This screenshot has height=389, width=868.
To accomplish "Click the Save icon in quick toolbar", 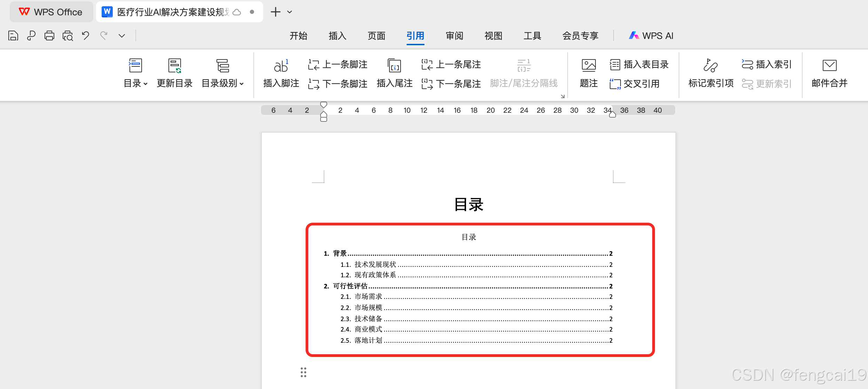I will pos(13,35).
